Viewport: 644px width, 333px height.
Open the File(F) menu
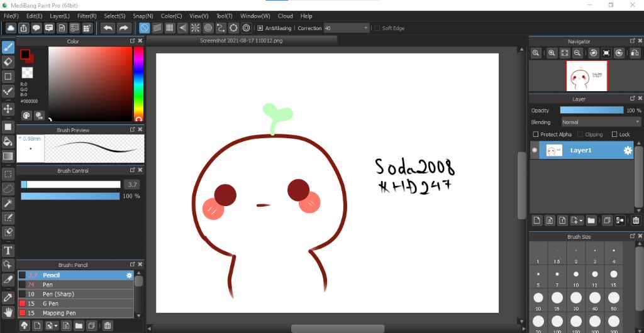(x=11, y=16)
